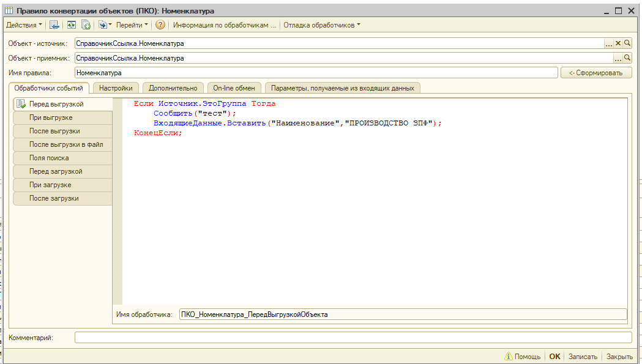This screenshot has height=364, width=642.
Task: Click the OK button
Action: [555, 357]
